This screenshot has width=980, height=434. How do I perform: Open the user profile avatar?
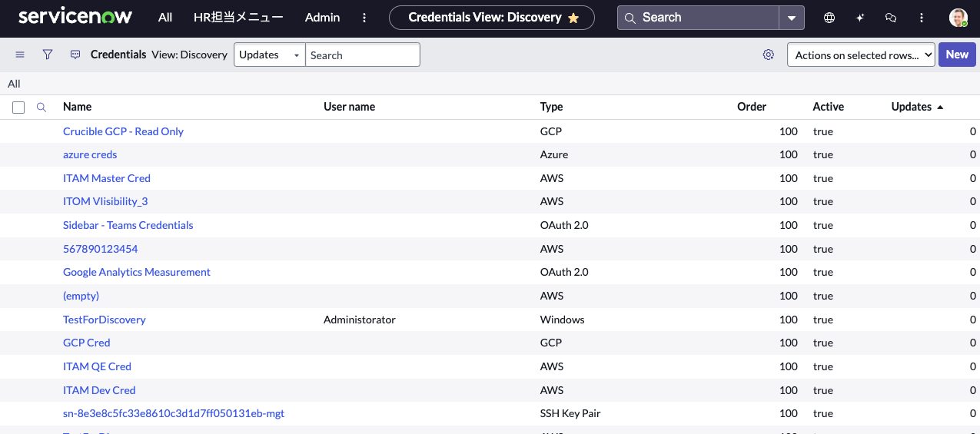coord(958,18)
